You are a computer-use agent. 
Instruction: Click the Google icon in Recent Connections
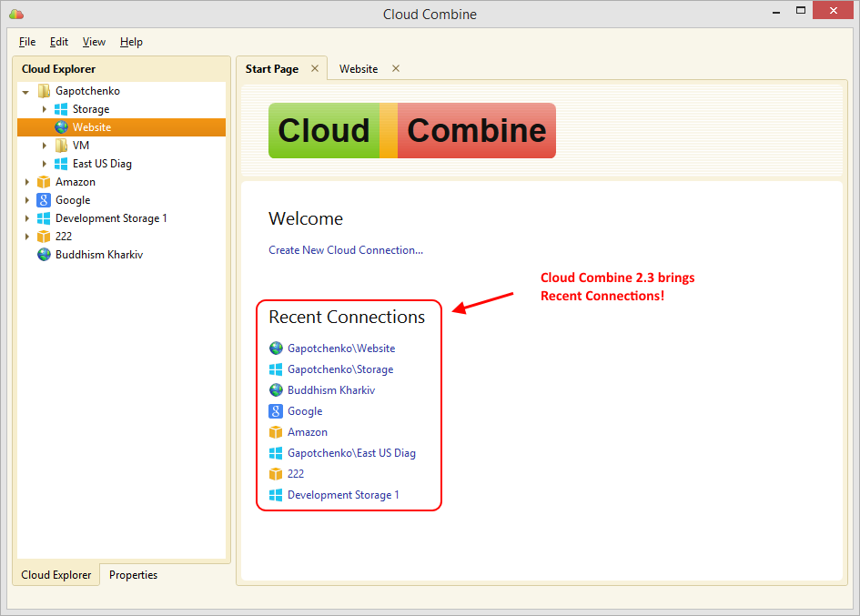coord(276,411)
